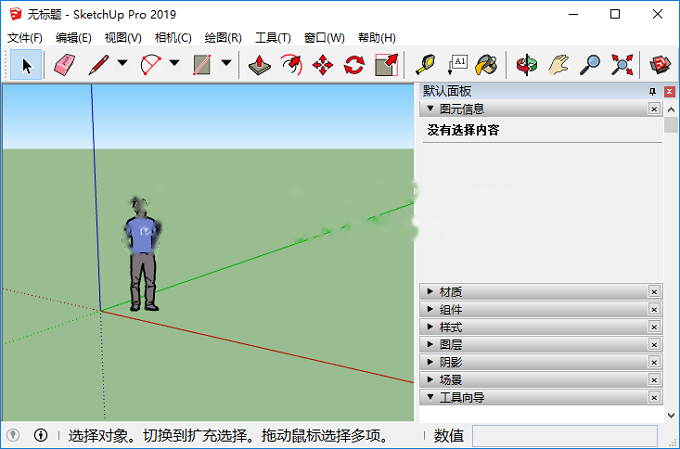Open the 工具(T) menu
The height and width of the screenshot is (449, 680).
[273, 38]
